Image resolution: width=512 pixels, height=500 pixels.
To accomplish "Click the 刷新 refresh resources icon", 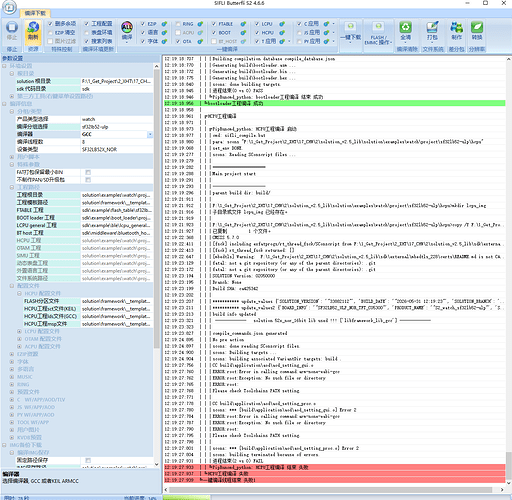I will point(33,28).
